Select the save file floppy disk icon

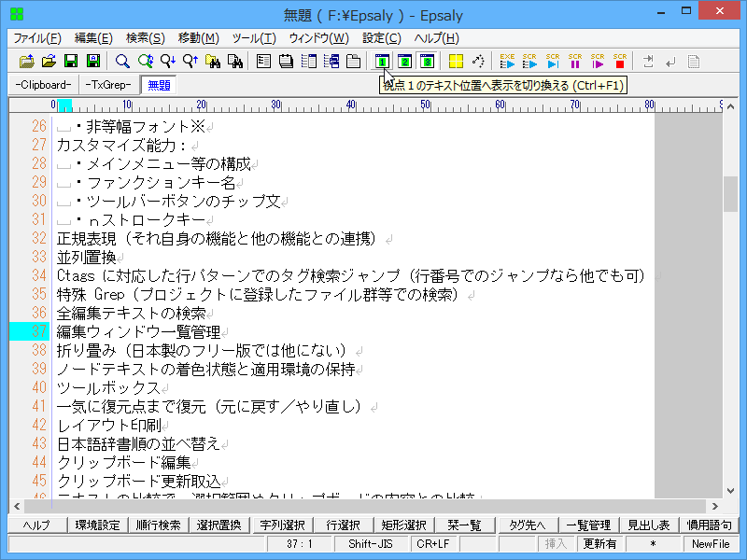(x=71, y=61)
